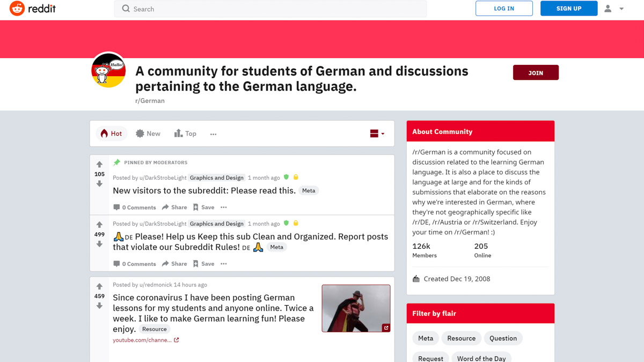Click the '14 hours ago' timestamp

tap(190, 285)
